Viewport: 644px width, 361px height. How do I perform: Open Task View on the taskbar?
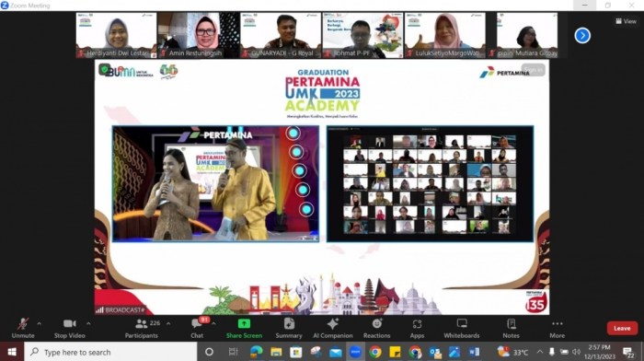pyautogui.click(x=234, y=352)
